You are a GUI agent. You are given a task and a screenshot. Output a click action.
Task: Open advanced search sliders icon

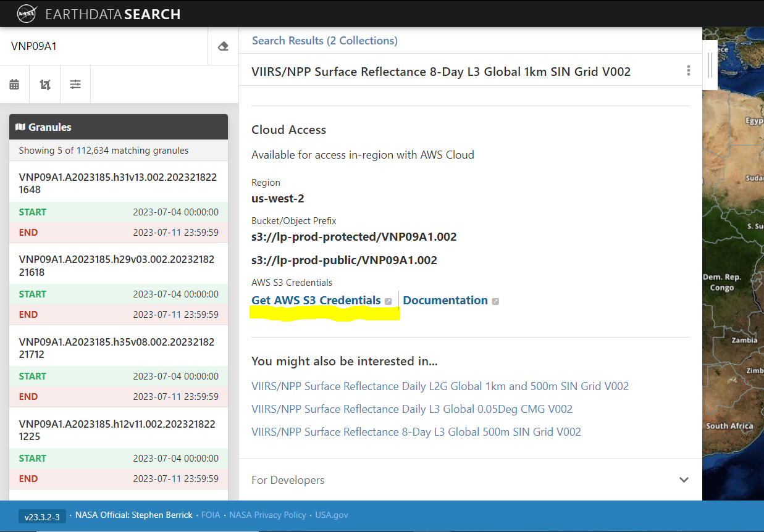(75, 85)
